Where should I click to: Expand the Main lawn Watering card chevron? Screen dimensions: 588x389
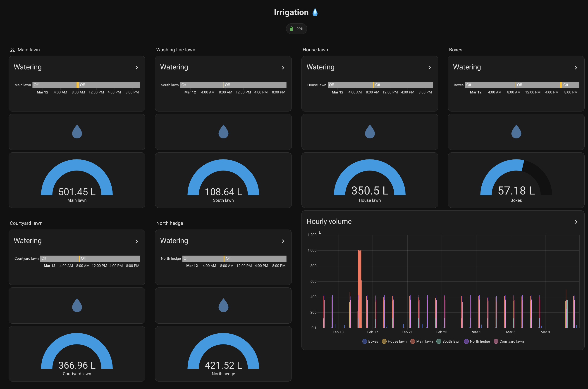(137, 67)
